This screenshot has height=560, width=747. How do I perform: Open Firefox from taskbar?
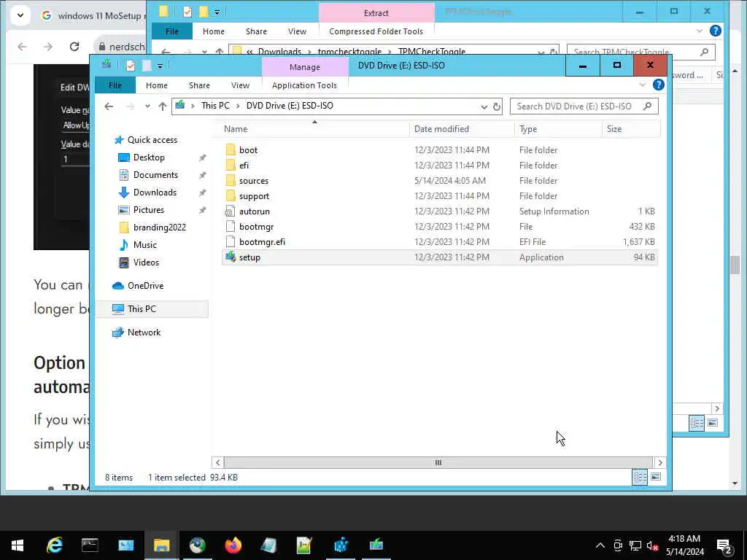tap(233, 545)
